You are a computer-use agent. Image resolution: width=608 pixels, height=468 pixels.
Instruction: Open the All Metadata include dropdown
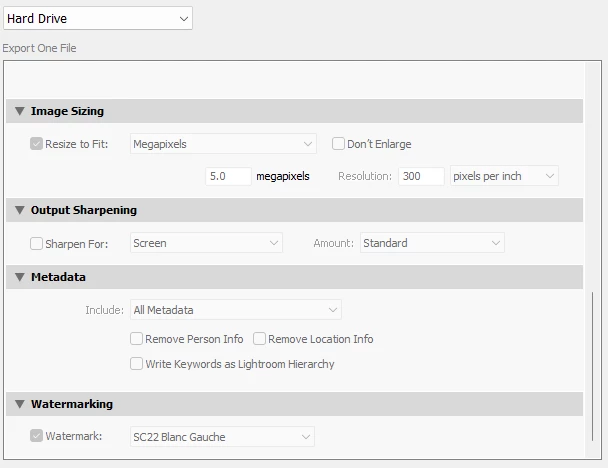(236, 310)
